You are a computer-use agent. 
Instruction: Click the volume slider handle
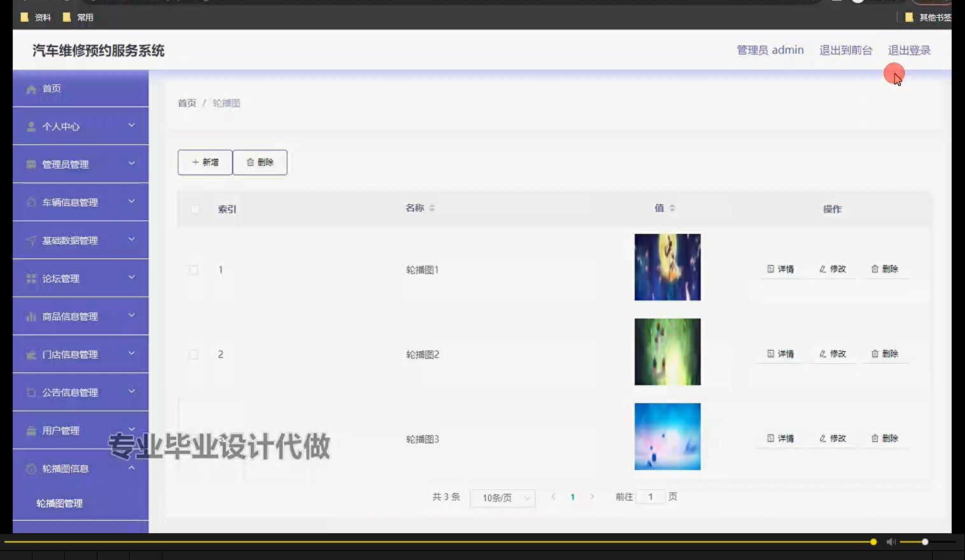[x=925, y=542]
